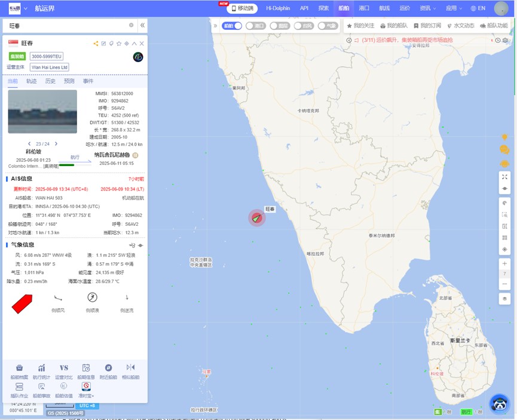
Task: Toggle the 船舶 ships layer switch
Action: [x=232, y=26]
